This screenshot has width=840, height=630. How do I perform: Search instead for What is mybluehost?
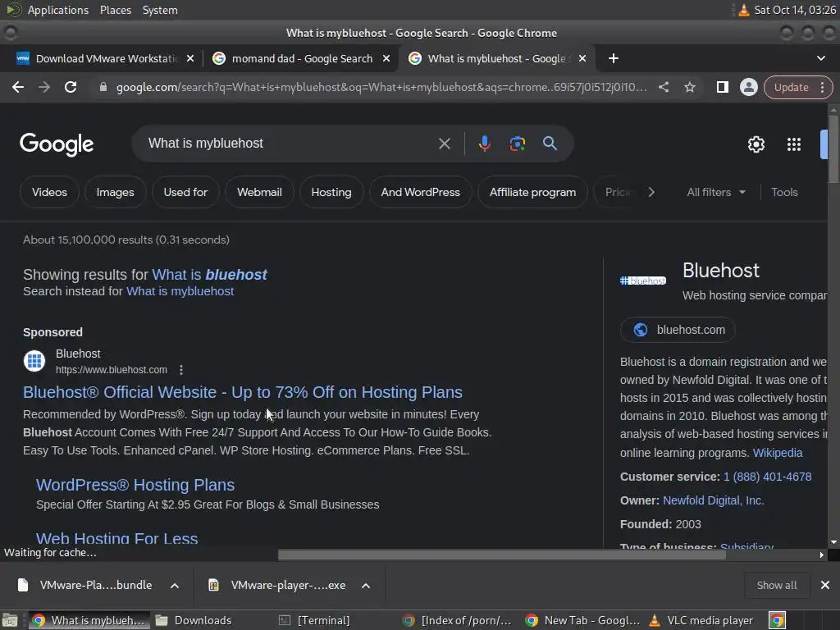[x=180, y=291]
